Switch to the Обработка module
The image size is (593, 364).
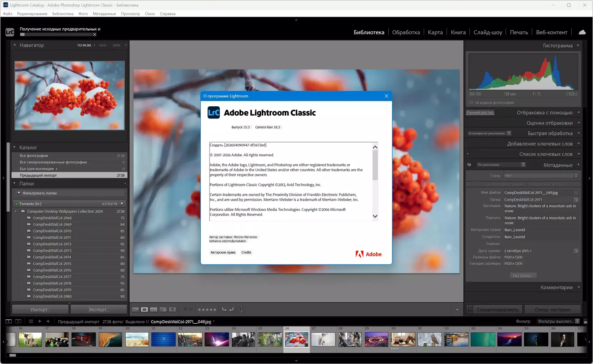pos(406,32)
